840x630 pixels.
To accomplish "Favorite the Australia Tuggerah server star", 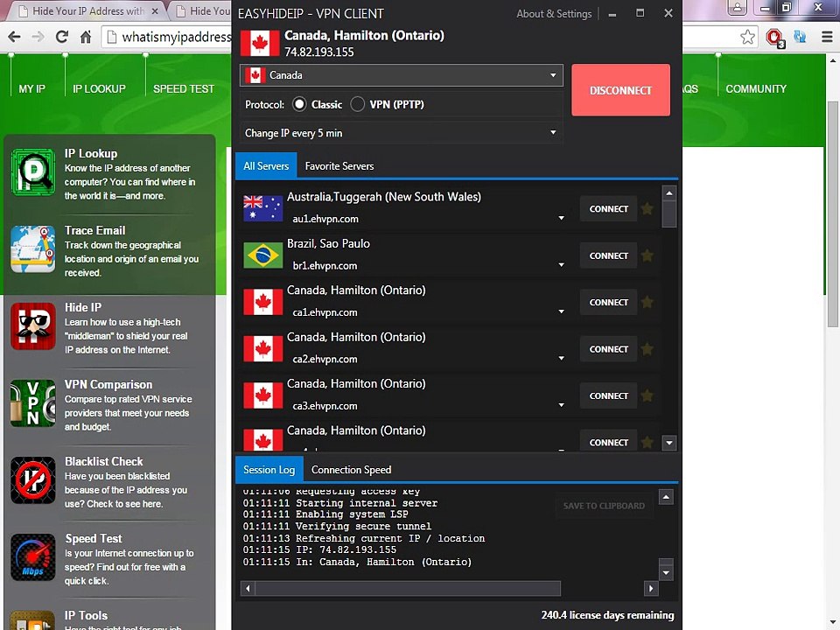I will [x=647, y=209].
